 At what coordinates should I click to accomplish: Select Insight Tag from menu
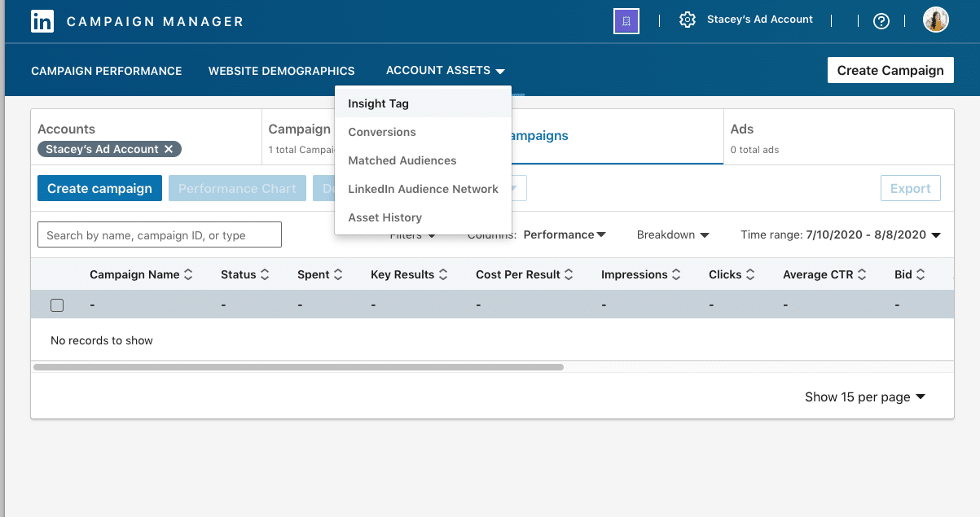click(378, 103)
